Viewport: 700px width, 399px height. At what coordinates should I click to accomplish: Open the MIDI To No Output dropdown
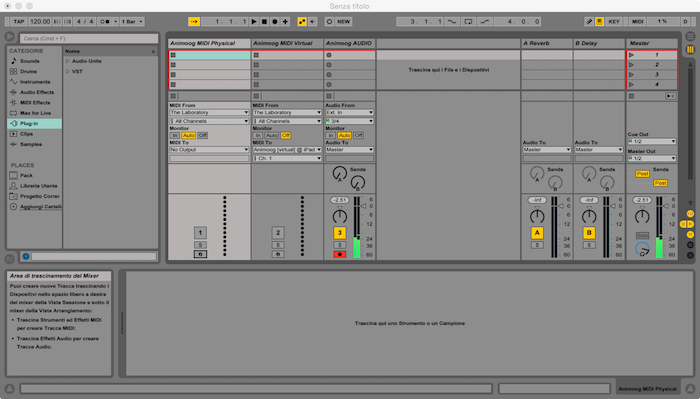[x=209, y=150]
